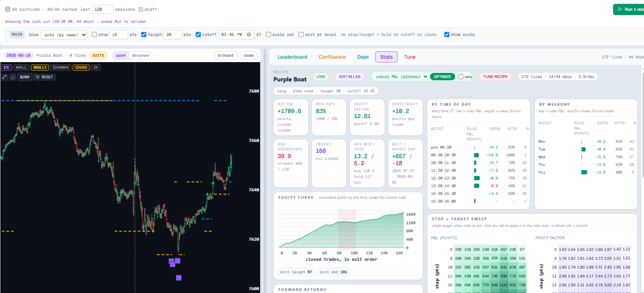The width and height of the screenshot is (644, 293).
Task: Click the cutoff time 03:45 PM field
Action: [236, 35]
